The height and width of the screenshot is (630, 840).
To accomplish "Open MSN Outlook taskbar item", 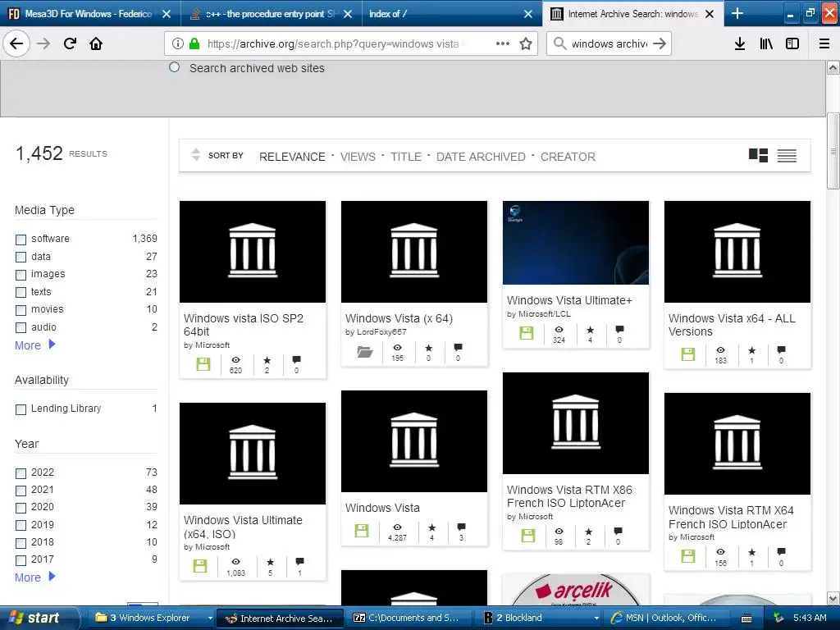I will click(664, 618).
